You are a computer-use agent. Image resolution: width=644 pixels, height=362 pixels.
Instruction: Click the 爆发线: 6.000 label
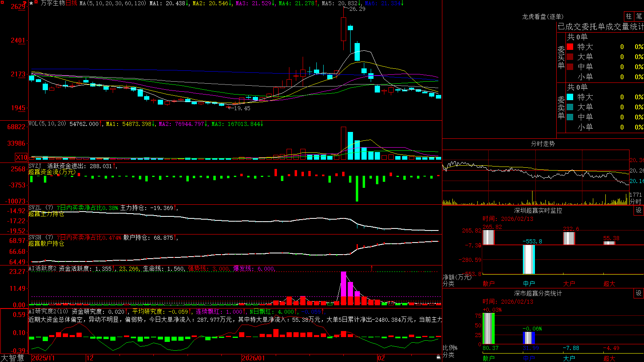[254, 269]
